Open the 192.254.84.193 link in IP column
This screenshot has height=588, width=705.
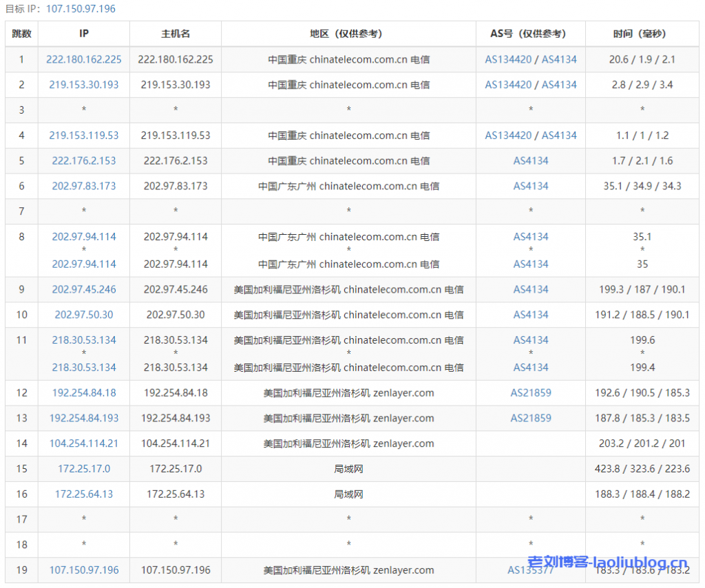[84, 419]
